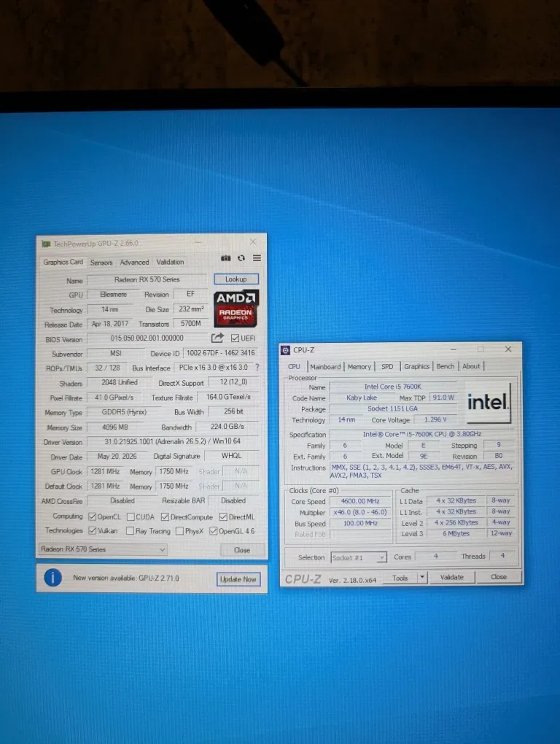The width and height of the screenshot is (560, 744).
Task: Click the CPU-Z Specification field
Action: pyautogui.click(x=422, y=434)
